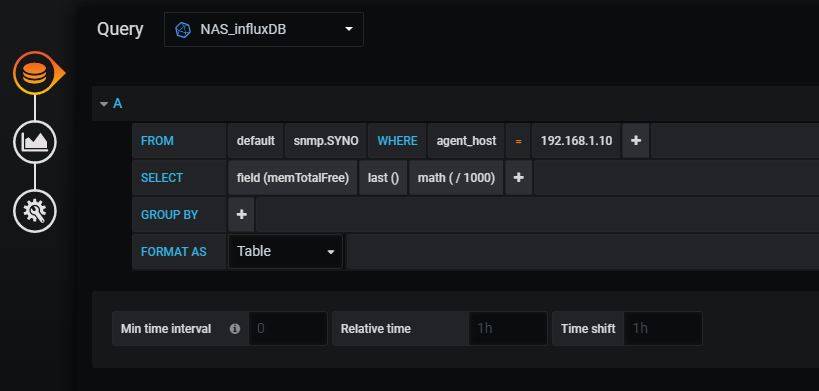
Task: Add a GROUP BY clause with plus
Action: pyautogui.click(x=241, y=215)
